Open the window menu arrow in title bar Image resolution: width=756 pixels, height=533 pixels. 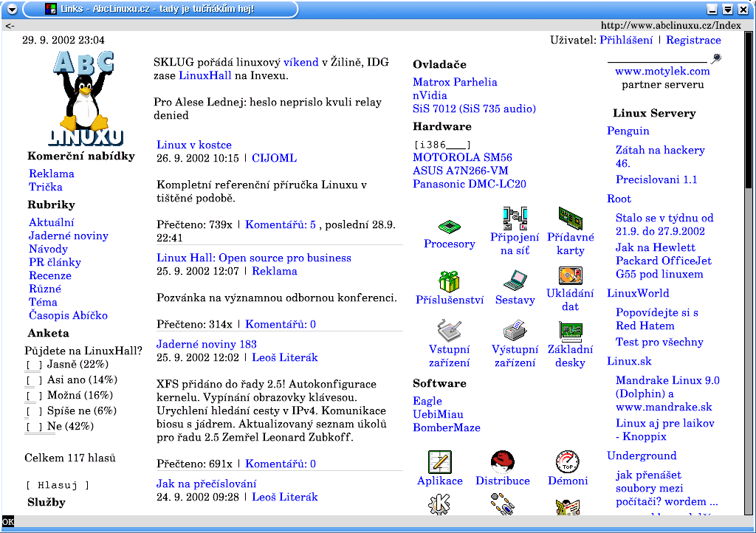point(12,9)
